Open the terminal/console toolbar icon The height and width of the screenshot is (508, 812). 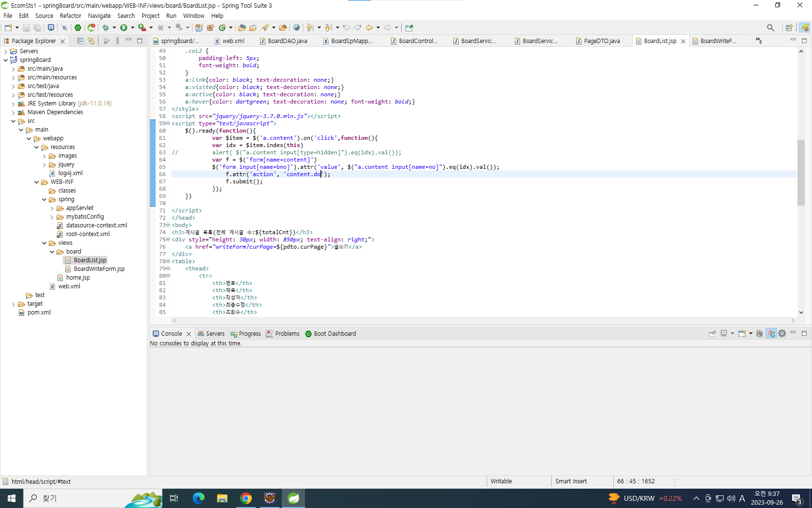[x=51, y=28]
